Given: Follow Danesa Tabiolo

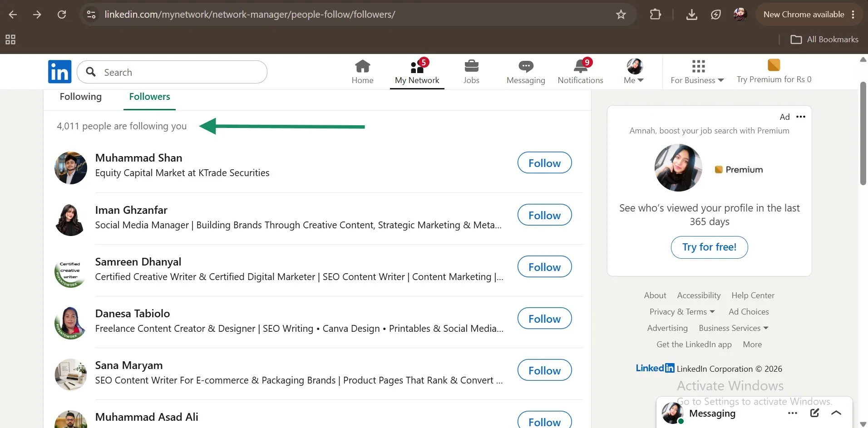Looking at the screenshot, I should pyautogui.click(x=544, y=319).
